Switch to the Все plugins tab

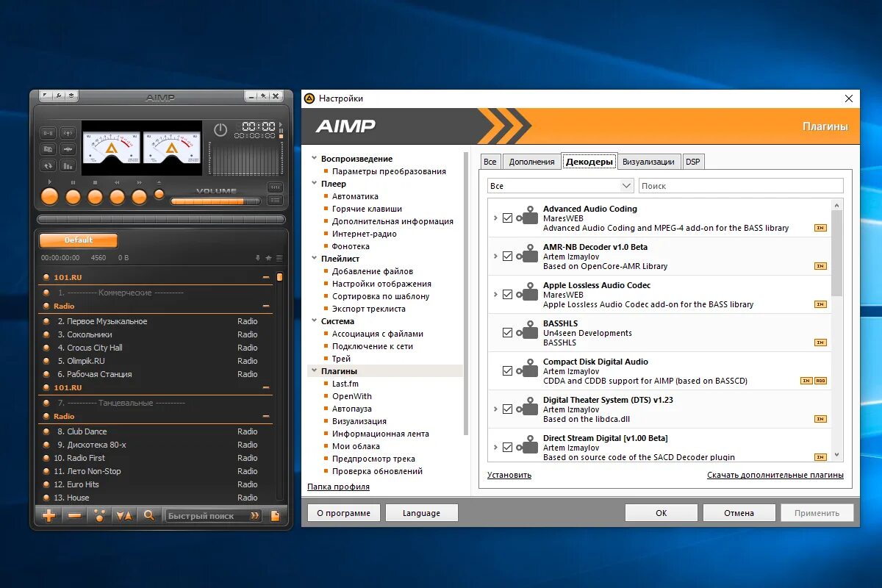[x=490, y=162]
